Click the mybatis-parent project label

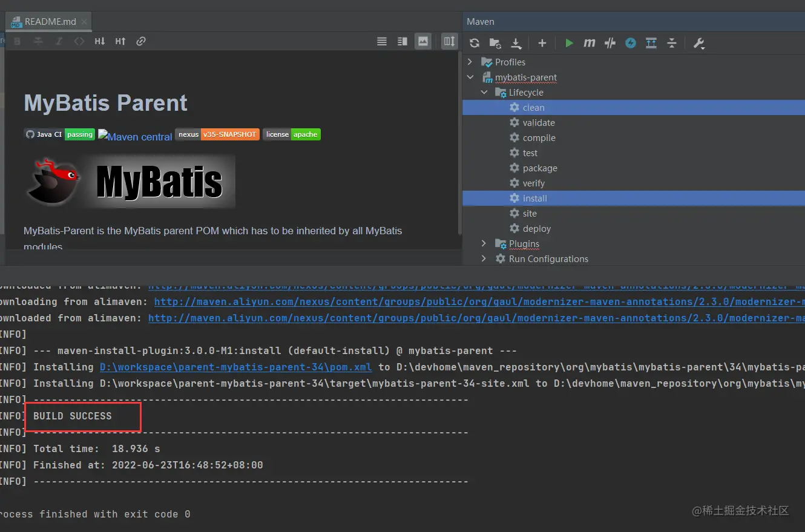tap(526, 77)
